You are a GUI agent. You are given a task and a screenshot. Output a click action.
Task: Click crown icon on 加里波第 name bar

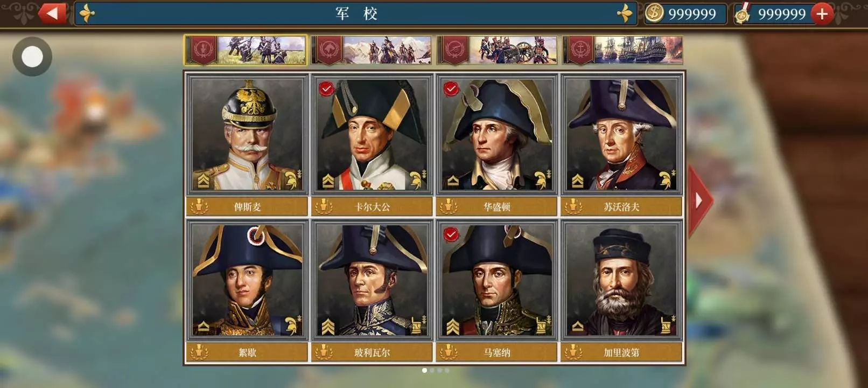pyautogui.click(x=573, y=352)
